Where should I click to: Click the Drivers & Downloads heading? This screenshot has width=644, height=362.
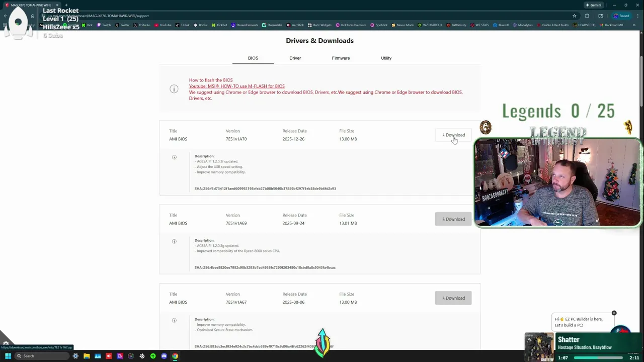click(x=319, y=41)
